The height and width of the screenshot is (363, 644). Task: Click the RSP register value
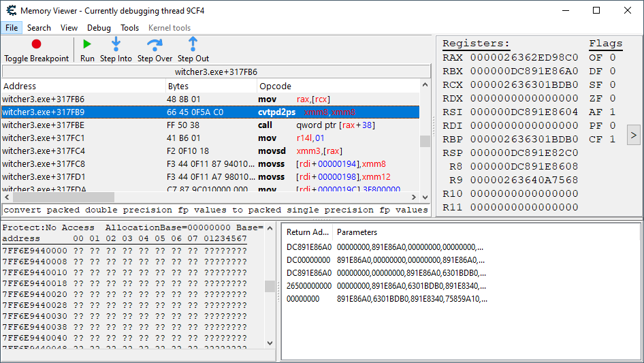click(524, 153)
